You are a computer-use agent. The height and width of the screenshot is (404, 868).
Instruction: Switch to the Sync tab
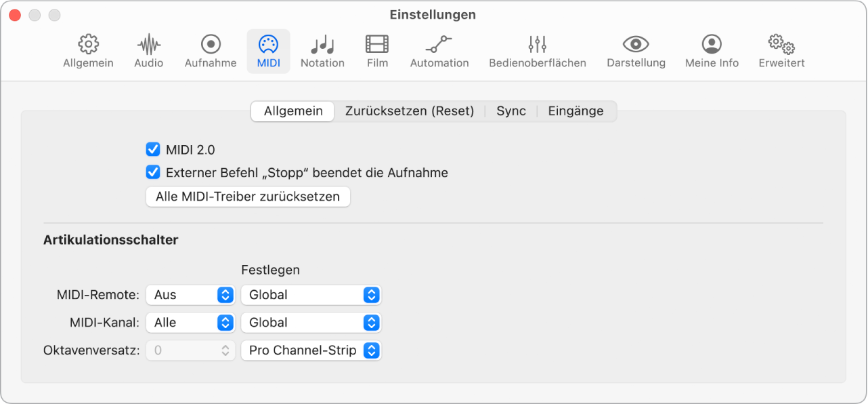(x=511, y=111)
